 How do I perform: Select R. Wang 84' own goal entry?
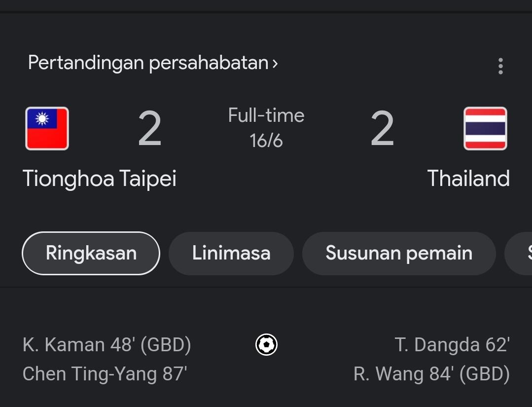[431, 374]
